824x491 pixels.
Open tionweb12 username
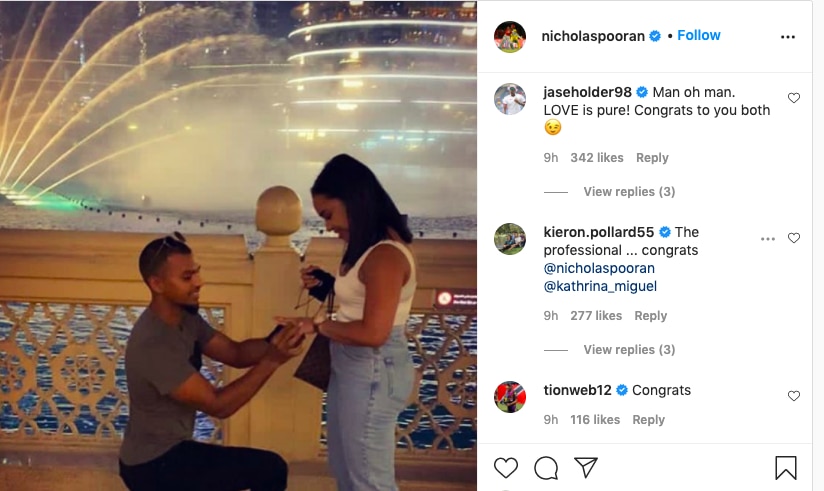pyautogui.click(x=578, y=390)
